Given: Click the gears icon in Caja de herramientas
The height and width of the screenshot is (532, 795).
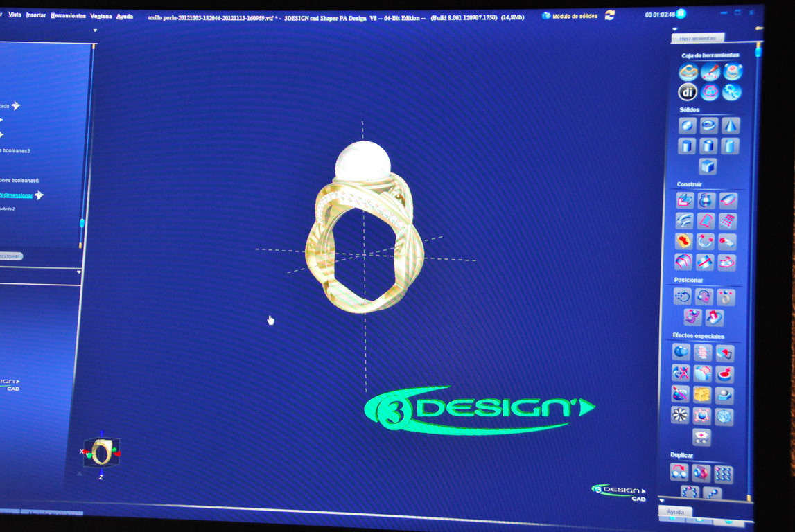Looking at the screenshot, I should coord(731,92).
